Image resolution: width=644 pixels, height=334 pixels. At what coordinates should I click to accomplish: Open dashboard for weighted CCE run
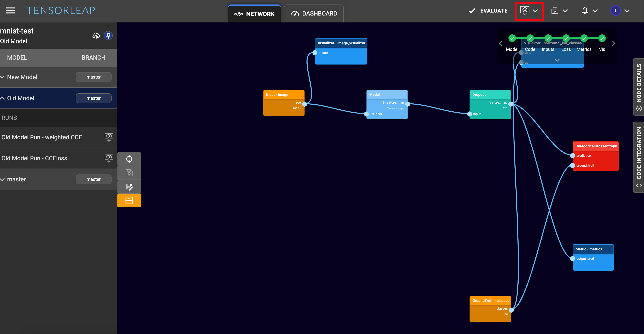pyautogui.click(x=109, y=137)
